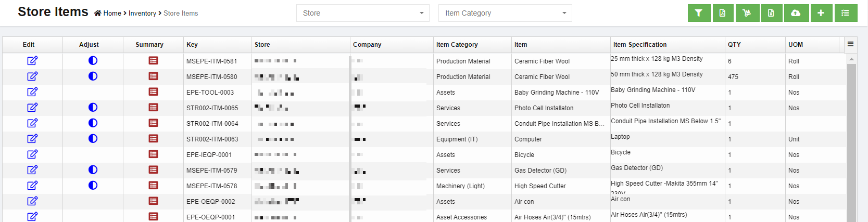Screen dimensions: 868x222
Task: Export store items to Excel
Action: [x=771, y=13]
